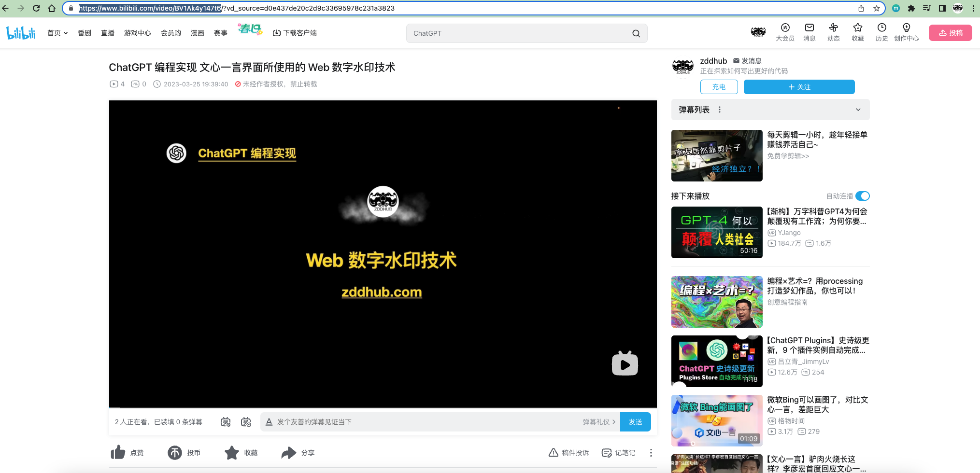Click the search magnifier in the search bar
The height and width of the screenshot is (473, 980).
click(636, 33)
